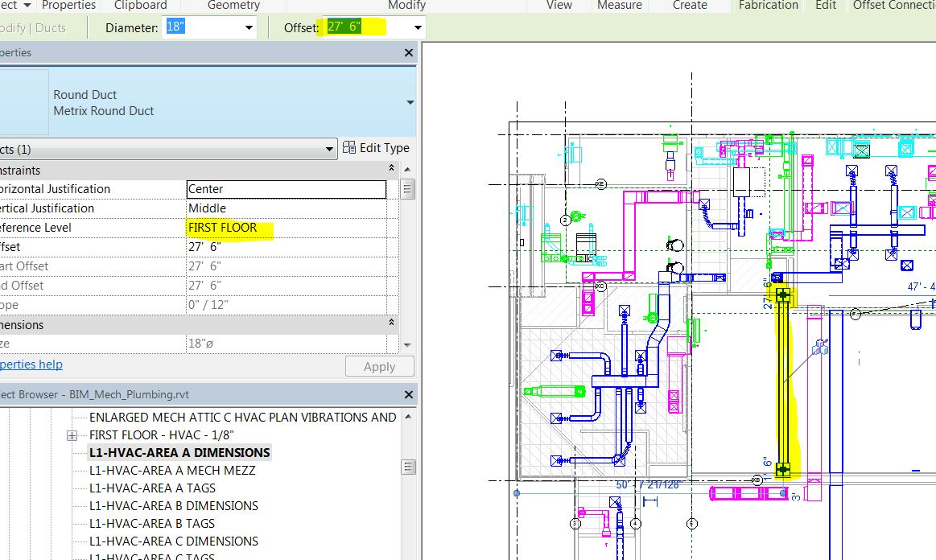Screen dimensions: 936x560
Task: Click the Apply button
Action: point(379,366)
